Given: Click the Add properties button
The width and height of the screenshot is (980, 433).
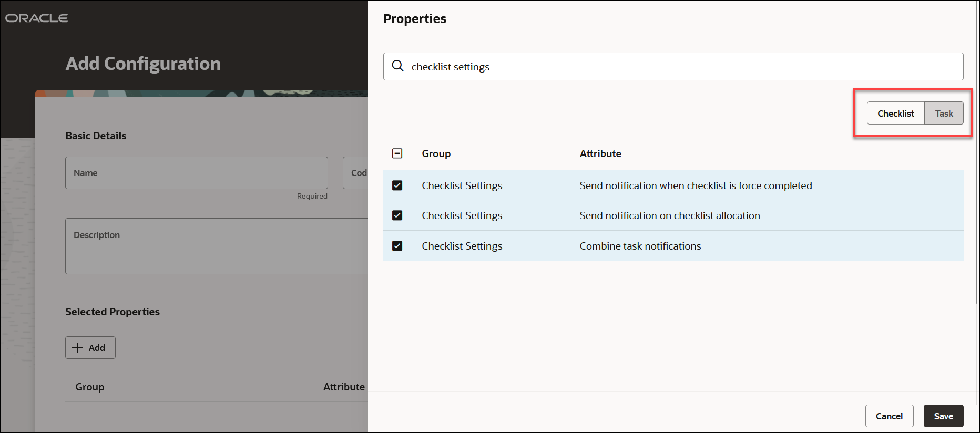Looking at the screenshot, I should (90, 348).
